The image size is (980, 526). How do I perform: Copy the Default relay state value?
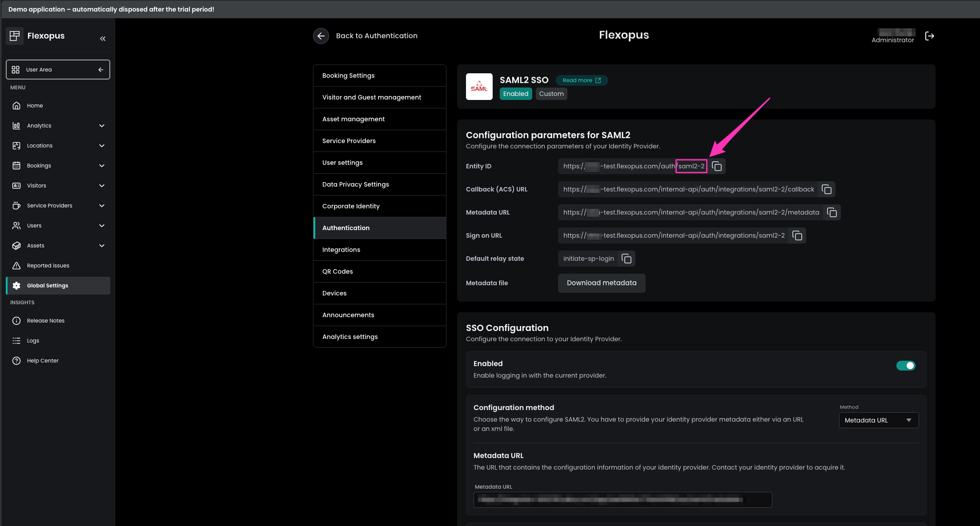[627, 259]
